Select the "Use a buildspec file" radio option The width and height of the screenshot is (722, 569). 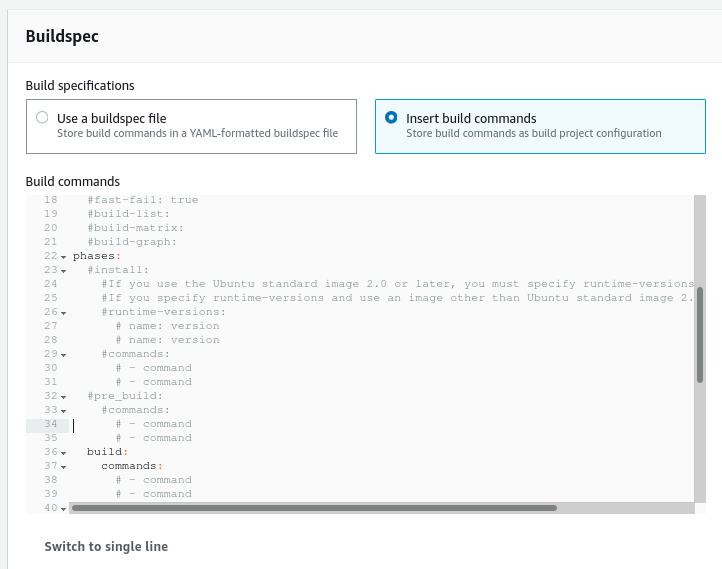tap(42, 118)
